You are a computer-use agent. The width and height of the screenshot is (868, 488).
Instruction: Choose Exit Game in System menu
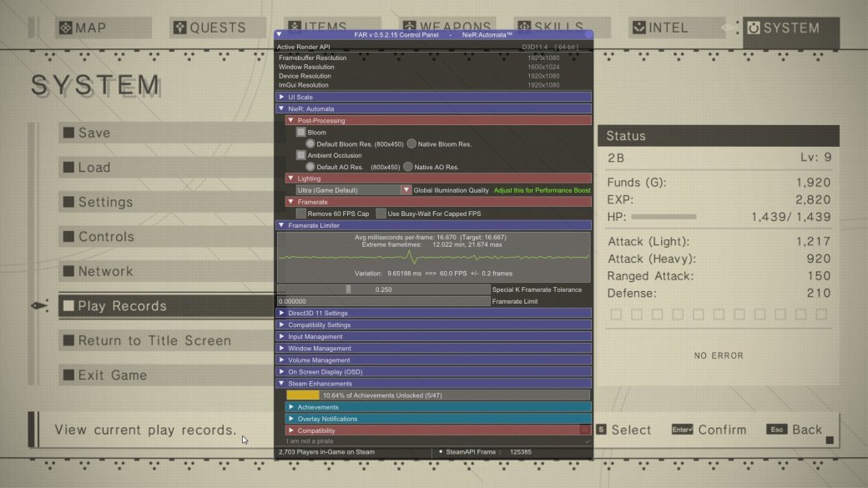tap(166, 375)
